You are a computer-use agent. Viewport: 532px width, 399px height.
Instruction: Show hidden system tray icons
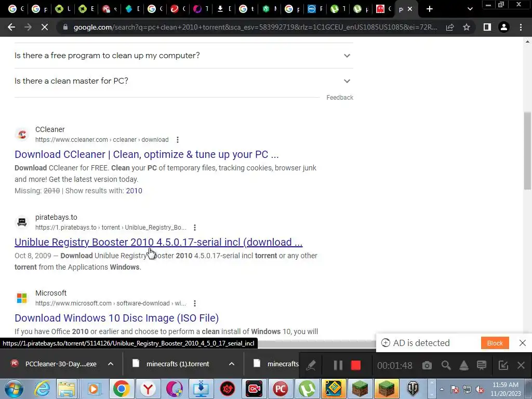tap(442, 390)
